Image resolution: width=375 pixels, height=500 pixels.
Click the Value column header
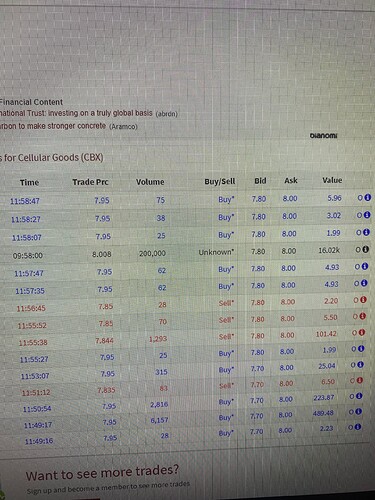click(332, 180)
